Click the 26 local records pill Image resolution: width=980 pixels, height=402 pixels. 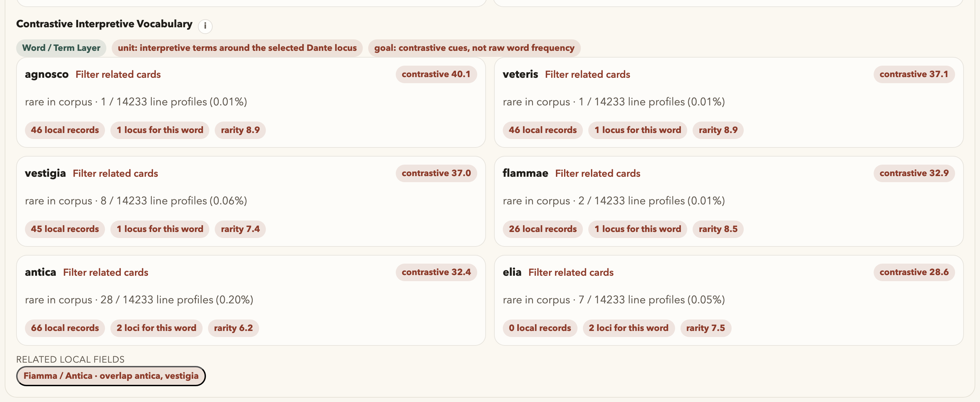[x=542, y=229]
